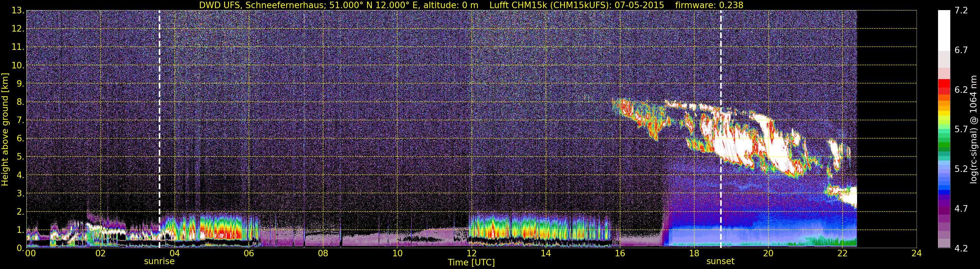This screenshot has height=269, width=980.
Task: Click the time axis tick label "18"
Action: 694,254
